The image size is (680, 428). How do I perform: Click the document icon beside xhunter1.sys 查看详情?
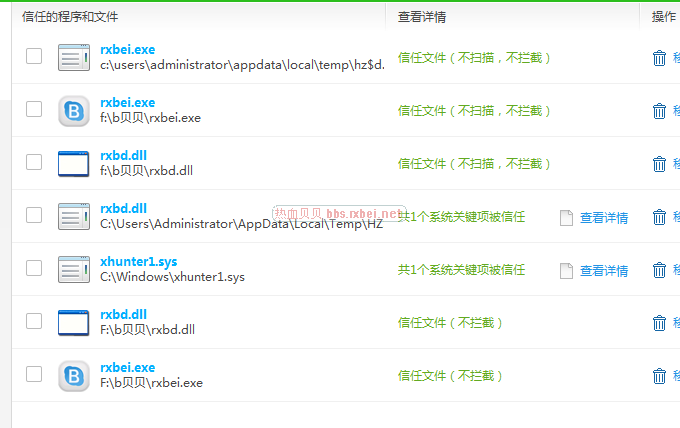coord(566,270)
